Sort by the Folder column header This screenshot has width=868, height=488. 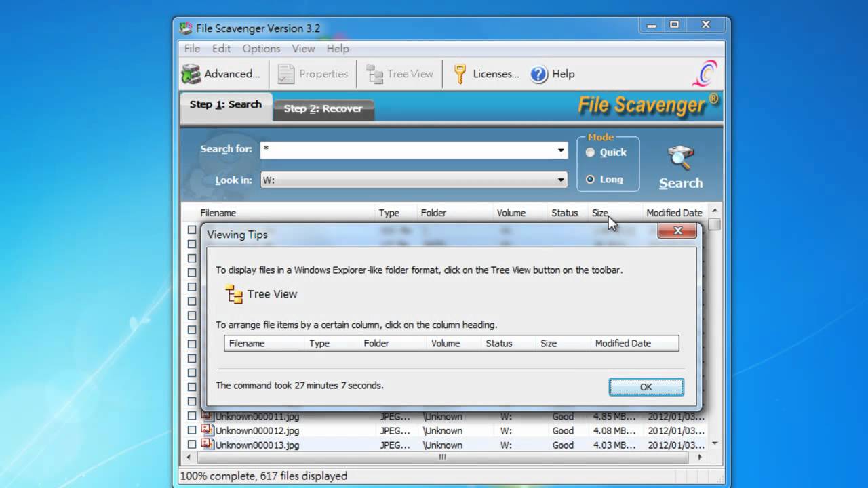454,213
